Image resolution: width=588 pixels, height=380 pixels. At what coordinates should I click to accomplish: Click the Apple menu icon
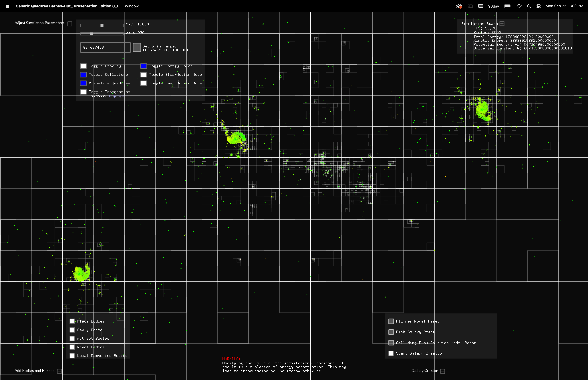tap(7, 6)
